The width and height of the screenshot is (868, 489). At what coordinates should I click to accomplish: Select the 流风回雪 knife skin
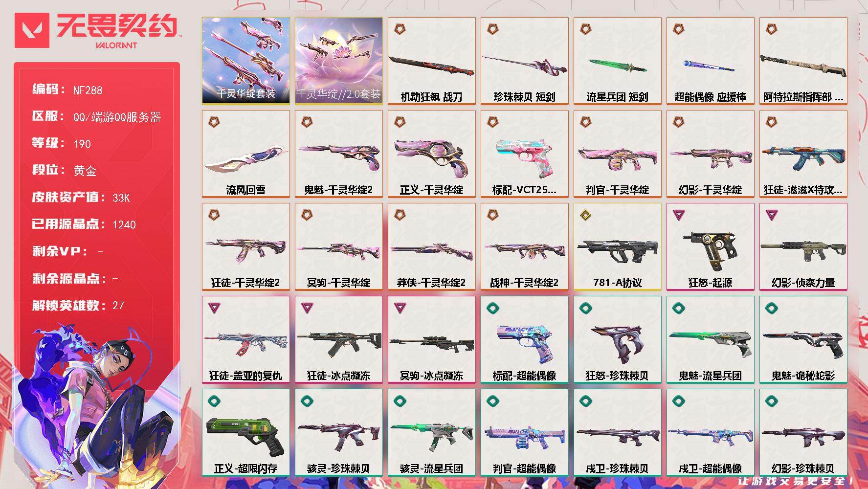pos(245,154)
